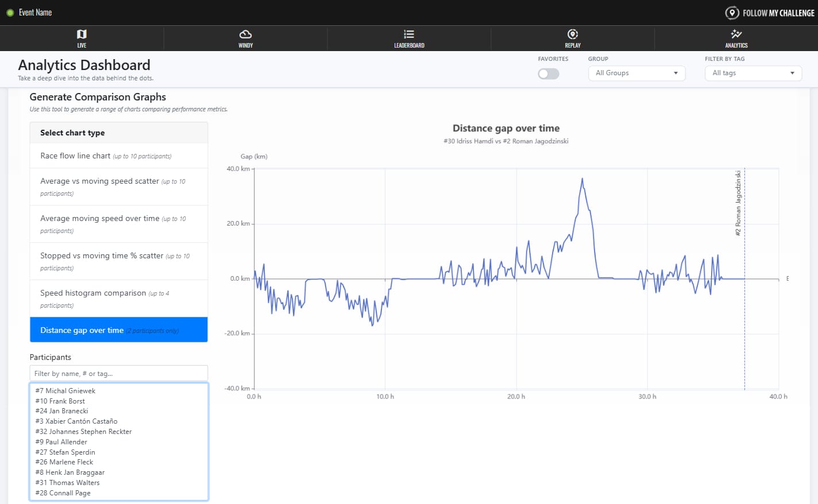The height and width of the screenshot is (504, 818).
Task: Open the Live map icon
Action: [82, 34]
